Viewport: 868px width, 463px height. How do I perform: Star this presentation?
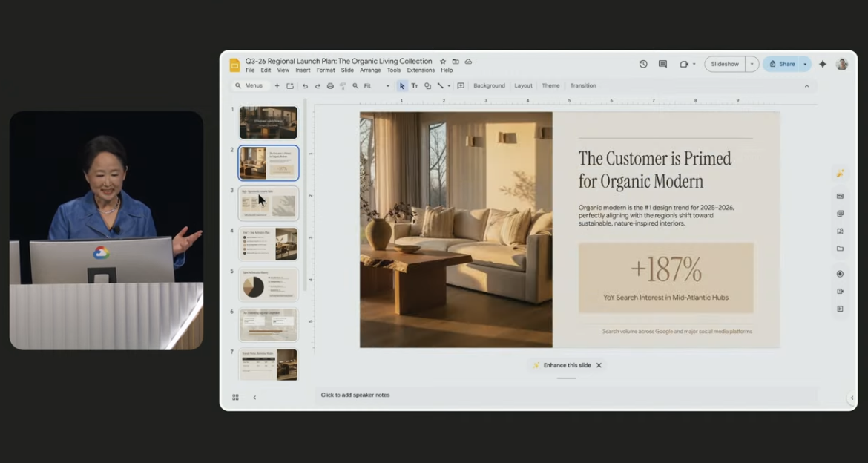point(443,62)
